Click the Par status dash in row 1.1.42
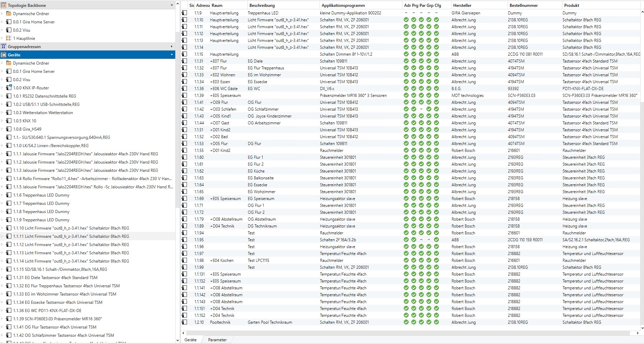 coord(421,109)
